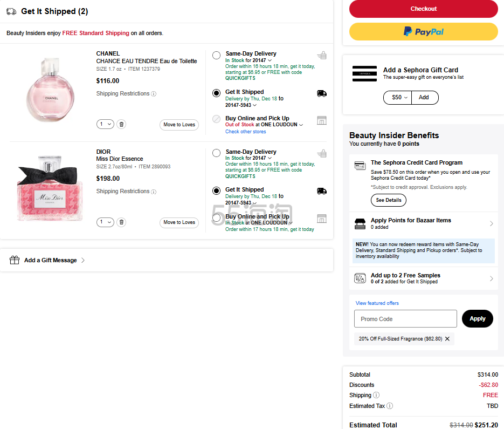The height and width of the screenshot is (429, 504).
Task: Click the gift icon for Gift Message
Action: tap(15, 260)
